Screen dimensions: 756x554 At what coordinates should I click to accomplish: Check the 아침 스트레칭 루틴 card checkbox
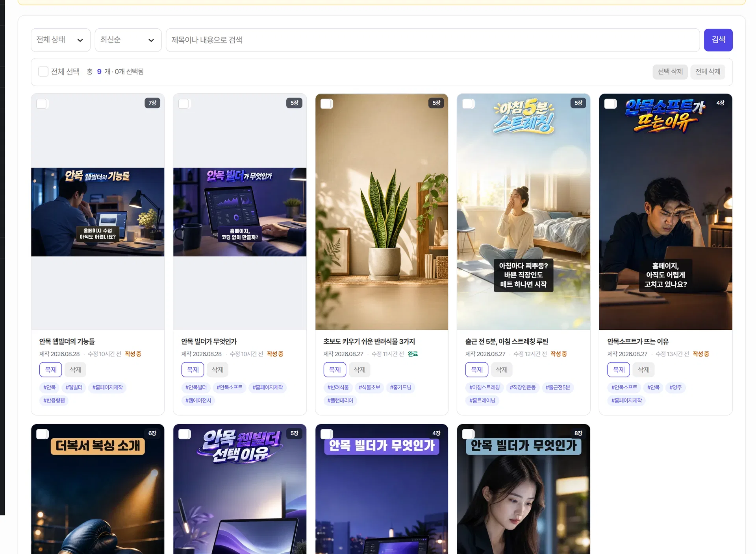coord(468,103)
